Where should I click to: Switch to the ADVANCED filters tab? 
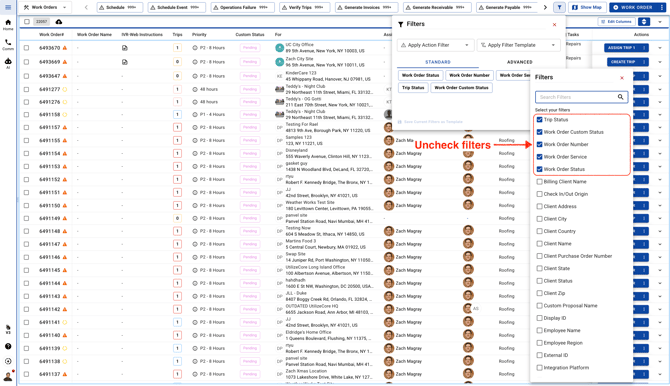(x=520, y=62)
